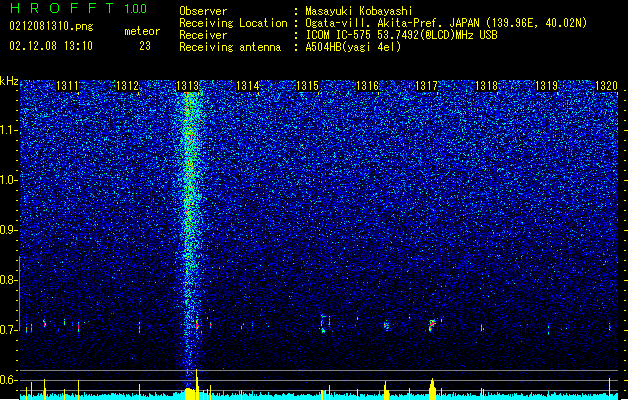Click the 1316 time axis marker
Image resolution: width=629 pixels, height=400 pixels.
(367, 86)
